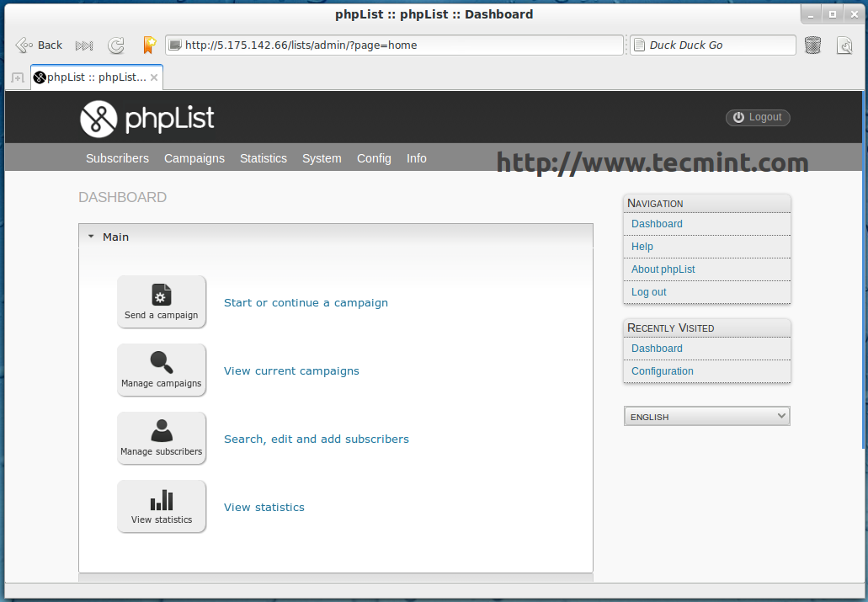868x602 pixels.
Task: Click the vertical scrollbar on right edge
Action: [x=865, y=269]
